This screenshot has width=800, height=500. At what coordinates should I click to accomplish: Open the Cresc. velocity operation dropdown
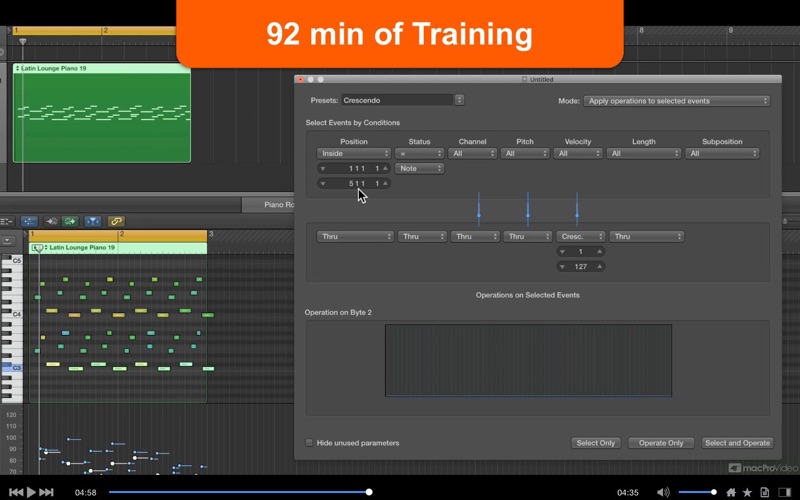(x=581, y=236)
